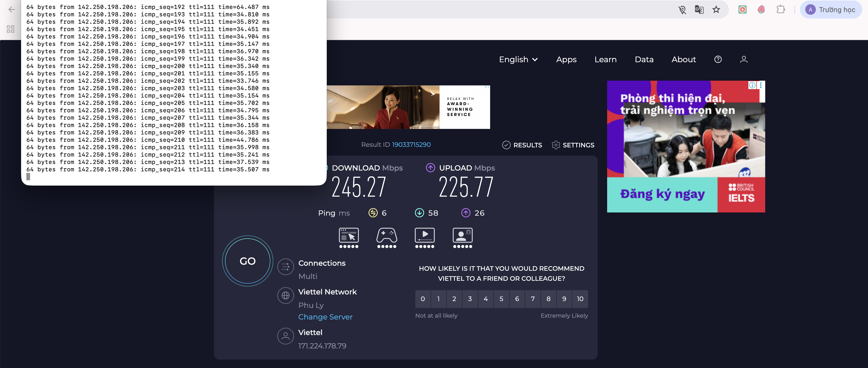Image resolution: width=868 pixels, height=368 pixels.
Task: Open the tab groups grid icon
Action: coord(11,29)
